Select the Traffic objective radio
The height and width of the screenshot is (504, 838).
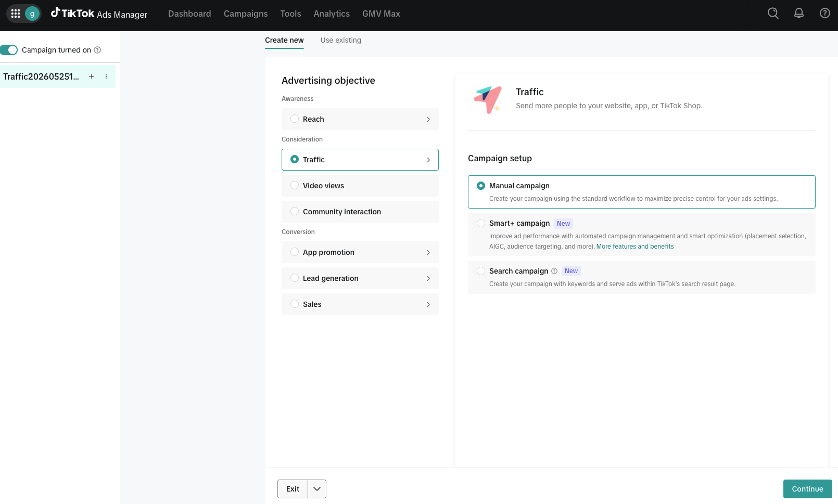295,160
